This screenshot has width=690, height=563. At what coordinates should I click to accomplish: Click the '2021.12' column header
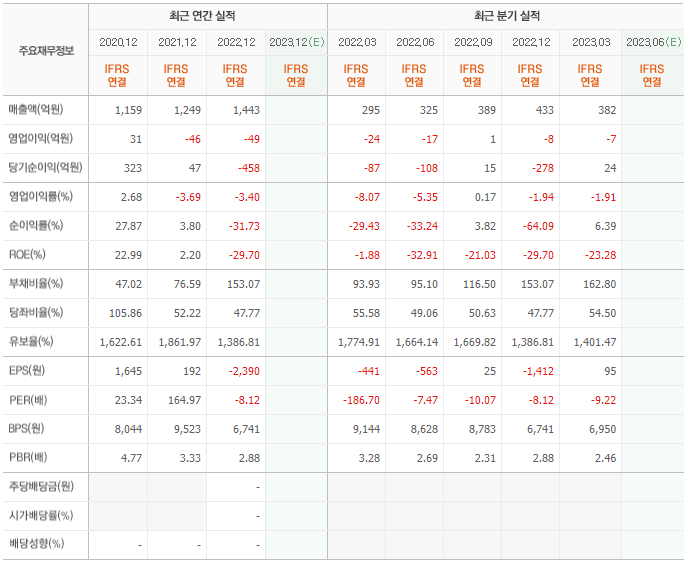pos(177,42)
